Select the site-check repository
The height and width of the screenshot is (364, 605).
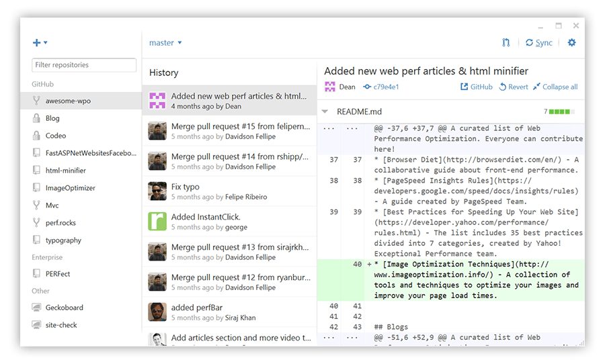[x=81, y=325]
